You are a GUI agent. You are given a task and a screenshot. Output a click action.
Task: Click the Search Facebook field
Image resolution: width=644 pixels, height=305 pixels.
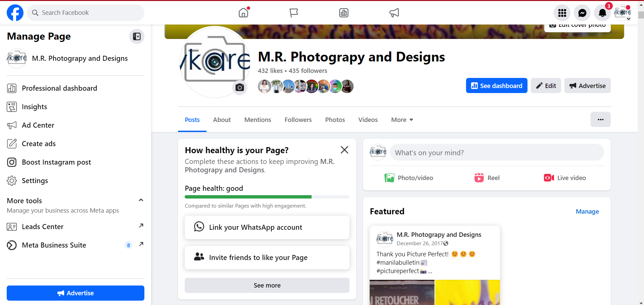(x=86, y=13)
